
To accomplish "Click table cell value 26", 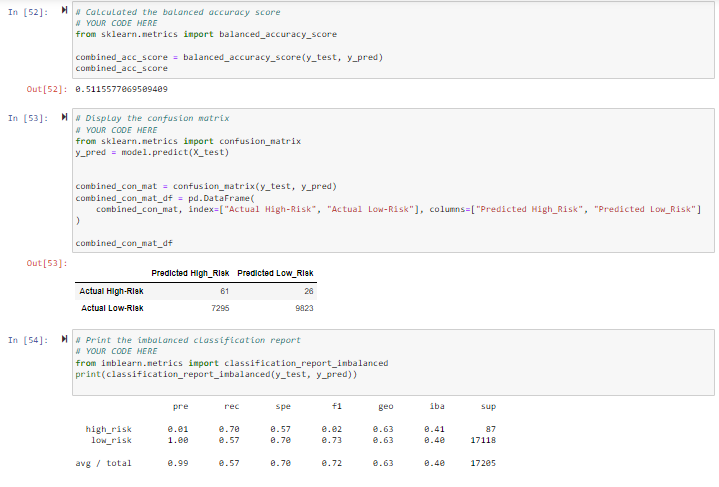I will (309, 291).
